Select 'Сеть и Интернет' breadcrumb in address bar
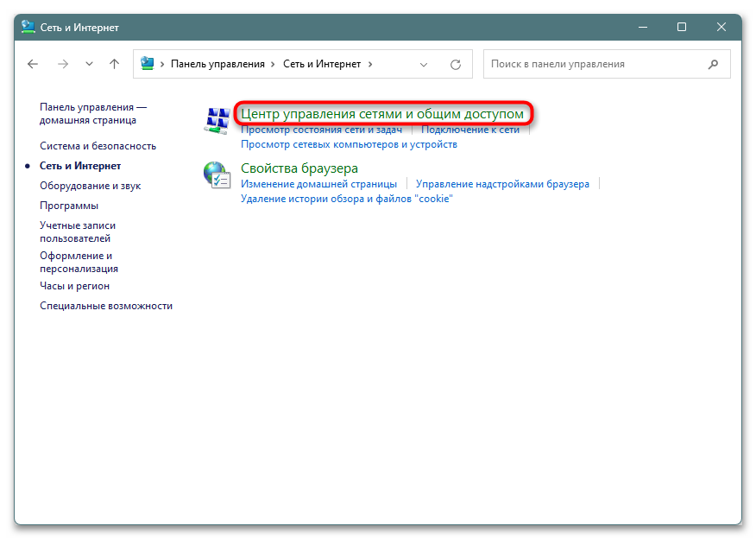This screenshot has height=539, width=756. (322, 64)
